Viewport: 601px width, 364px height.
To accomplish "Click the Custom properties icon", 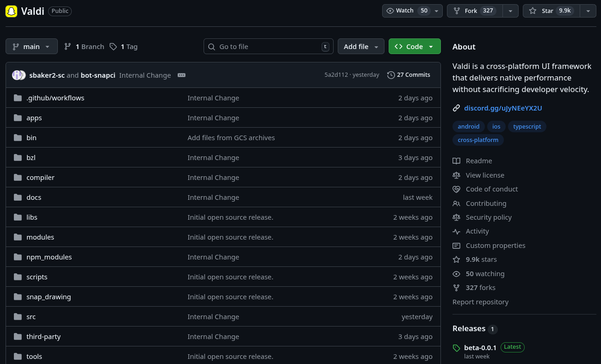I will click(456, 246).
